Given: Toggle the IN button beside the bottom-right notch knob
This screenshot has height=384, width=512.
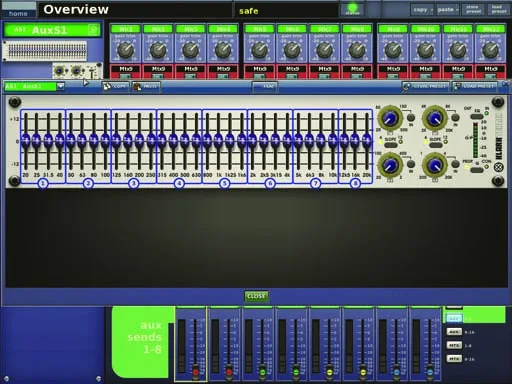Looking at the screenshot, I should pyautogui.click(x=455, y=164).
